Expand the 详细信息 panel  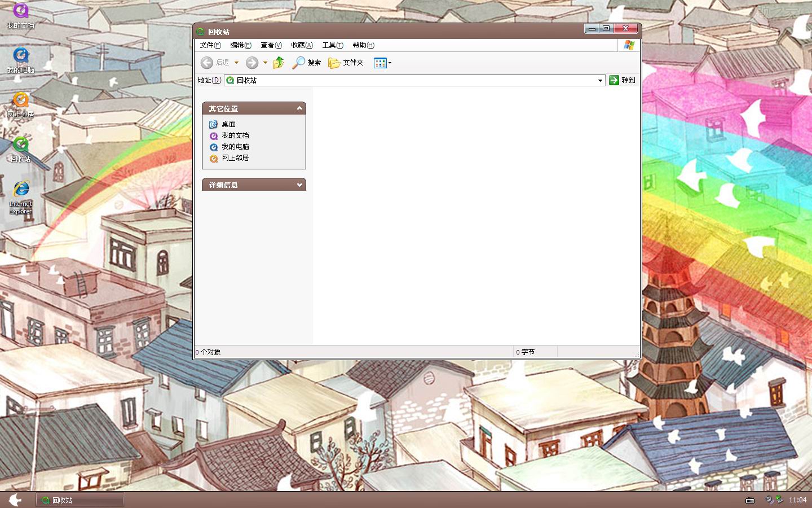pyautogui.click(x=299, y=185)
